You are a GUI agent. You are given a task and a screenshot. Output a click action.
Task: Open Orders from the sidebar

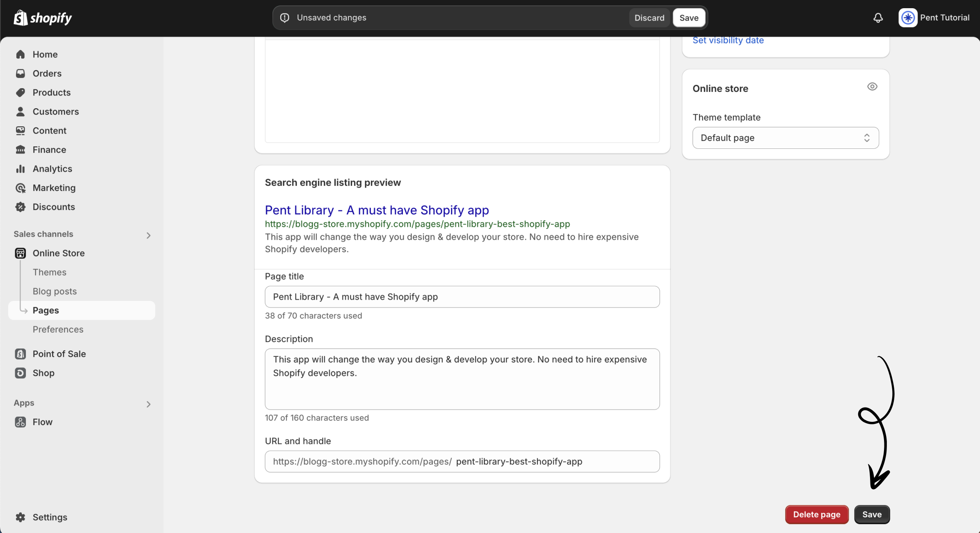(47, 73)
